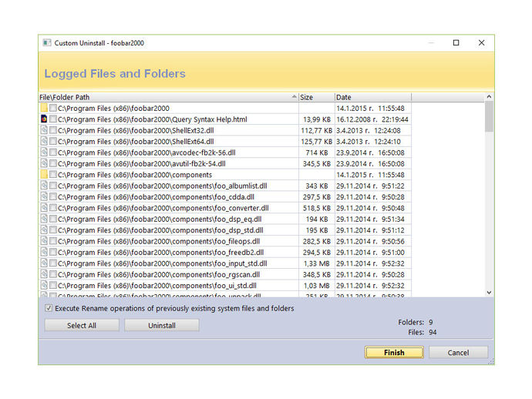Screen dimensions: 532x399
Task: Select the avutil-fb2k-54.dll checkbox
Action: click(x=53, y=163)
